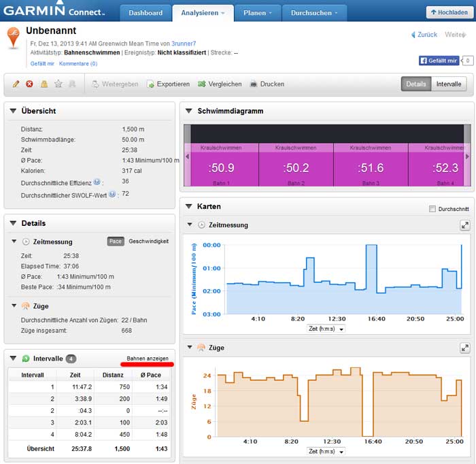Open Kommentare (0) link

[78, 64]
